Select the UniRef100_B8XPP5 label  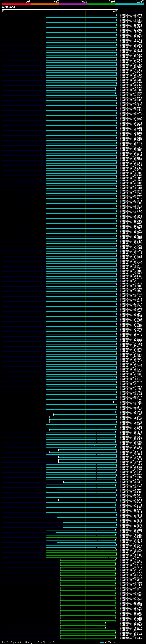tap(131, 27)
